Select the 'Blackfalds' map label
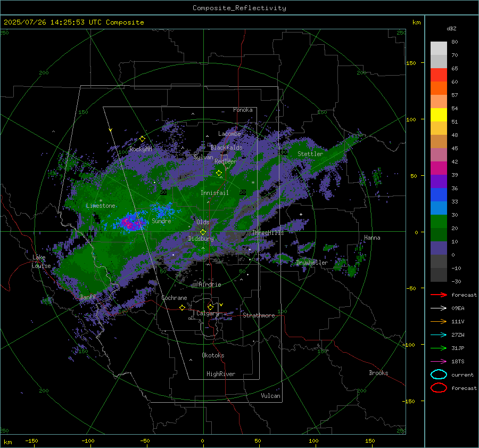The height and width of the screenshot is (448, 479). pos(226,148)
